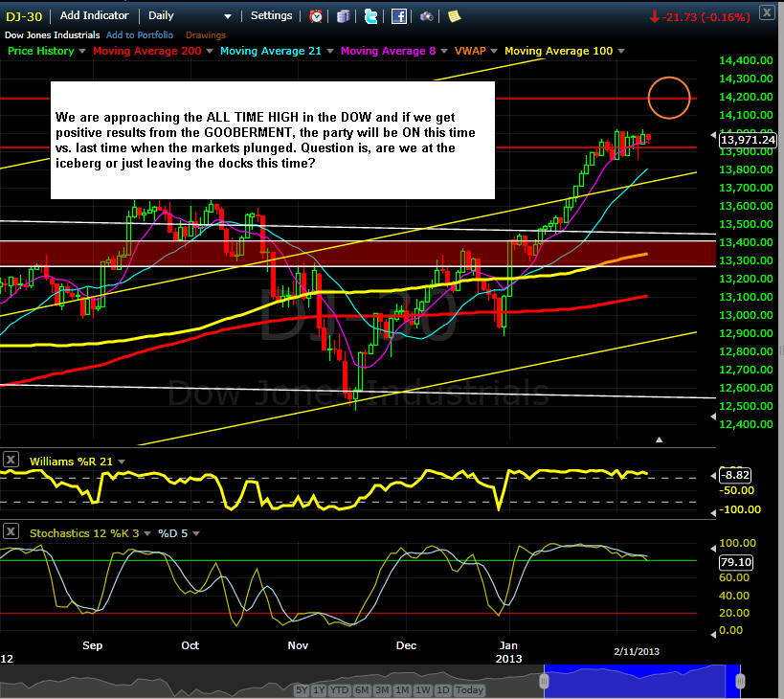This screenshot has width=784, height=699.
Task: Select the 5Y time range
Action: 302,690
